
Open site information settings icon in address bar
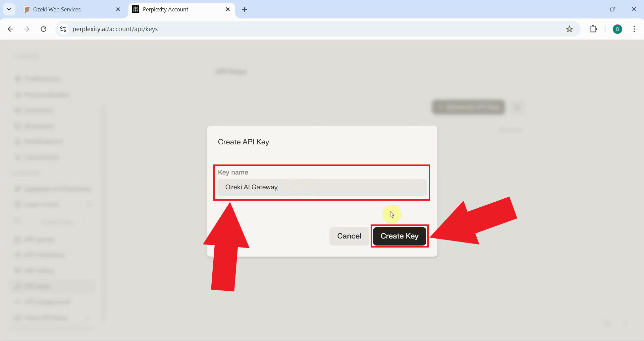point(63,29)
